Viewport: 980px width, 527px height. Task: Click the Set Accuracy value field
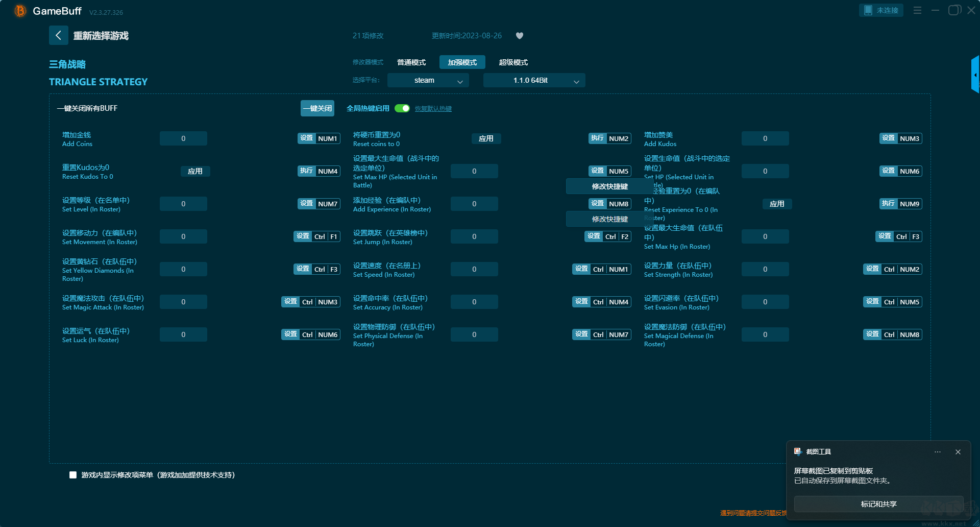(x=474, y=302)
